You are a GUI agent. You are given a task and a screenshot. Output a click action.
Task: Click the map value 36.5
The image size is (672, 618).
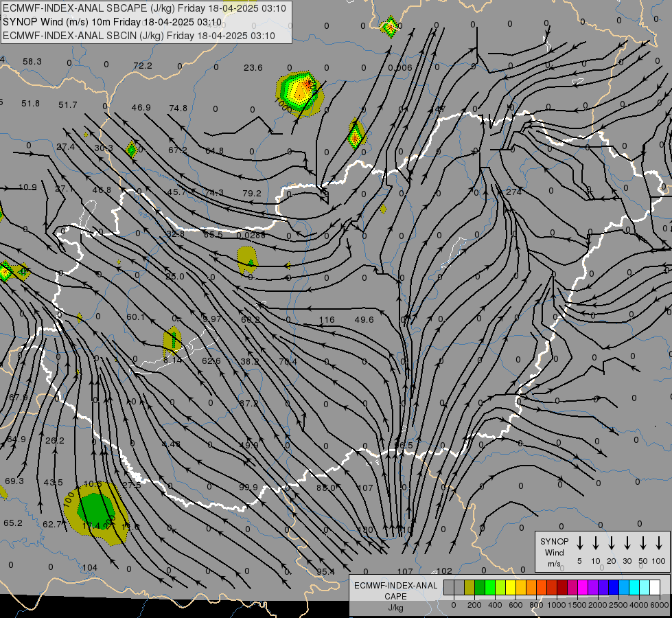(404, 445)
